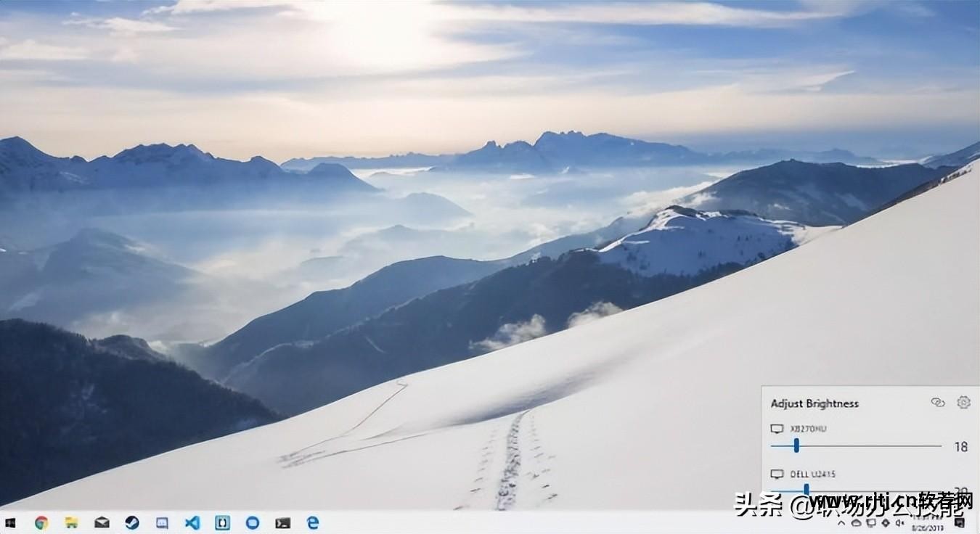Open the terminal icon on taskbar
This screenshot has height=534, width=980.
[282, 522]
